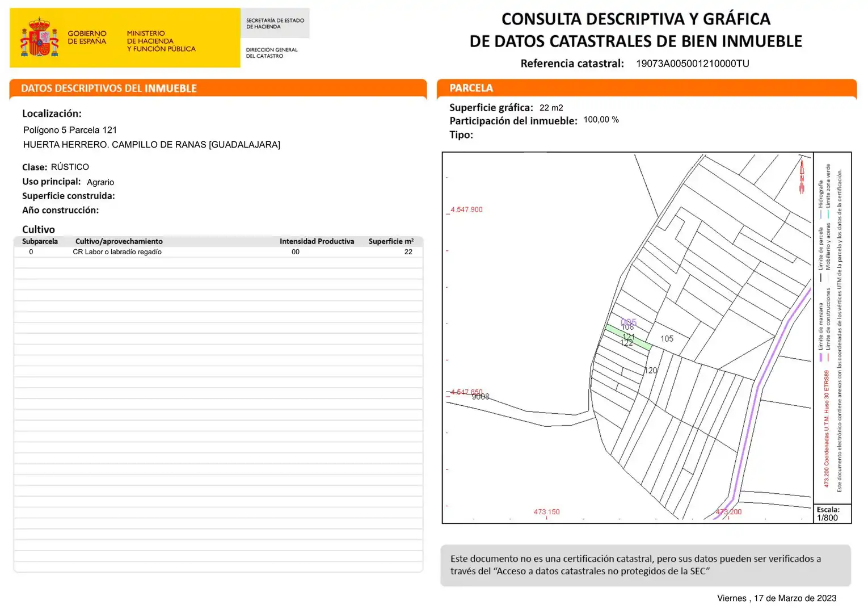
Task: Click the "Clase:" label
Action: (x=35, y=167)
